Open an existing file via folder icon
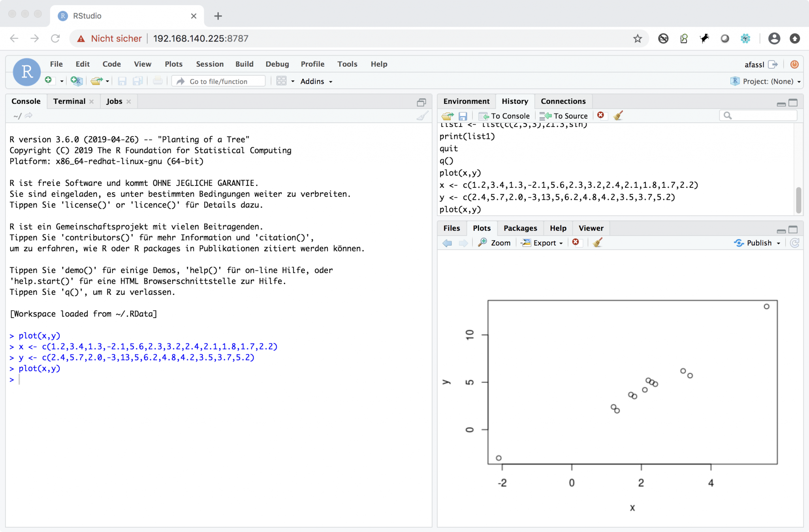Viewport: 809px width, 532px height. click(96, 81)
